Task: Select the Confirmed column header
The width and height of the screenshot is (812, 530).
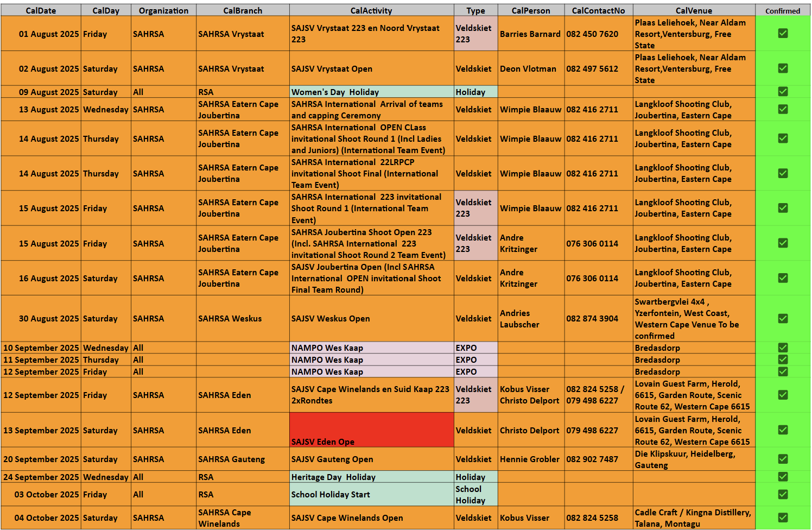Action: click(783, 10)
